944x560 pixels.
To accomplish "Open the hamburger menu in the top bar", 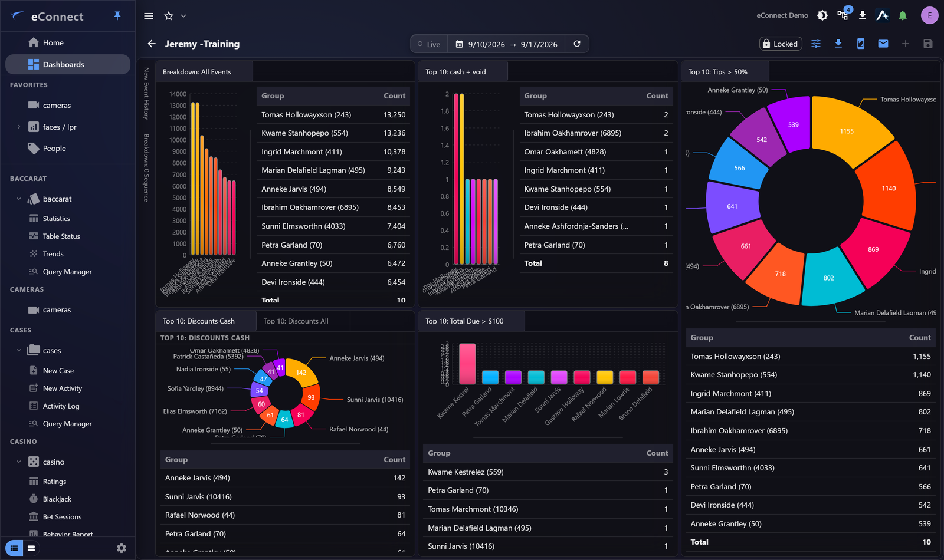I will pyautogui.click(x=149, y=16).
